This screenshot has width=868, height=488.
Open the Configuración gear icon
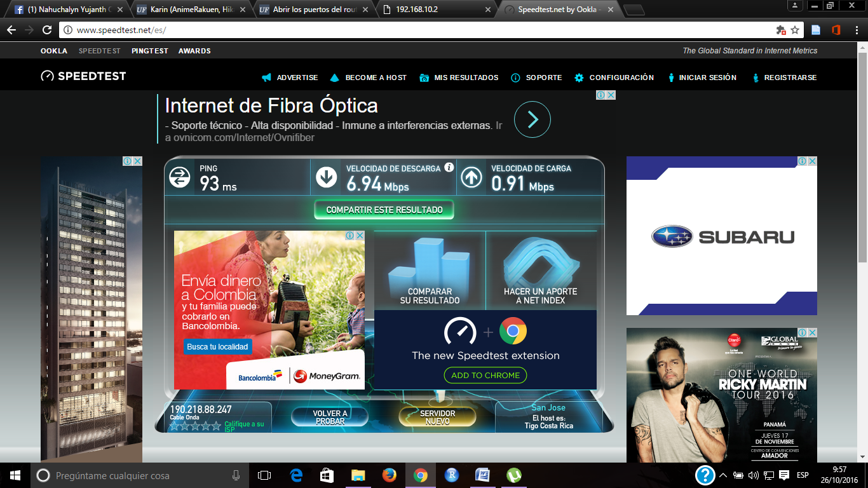579,78
